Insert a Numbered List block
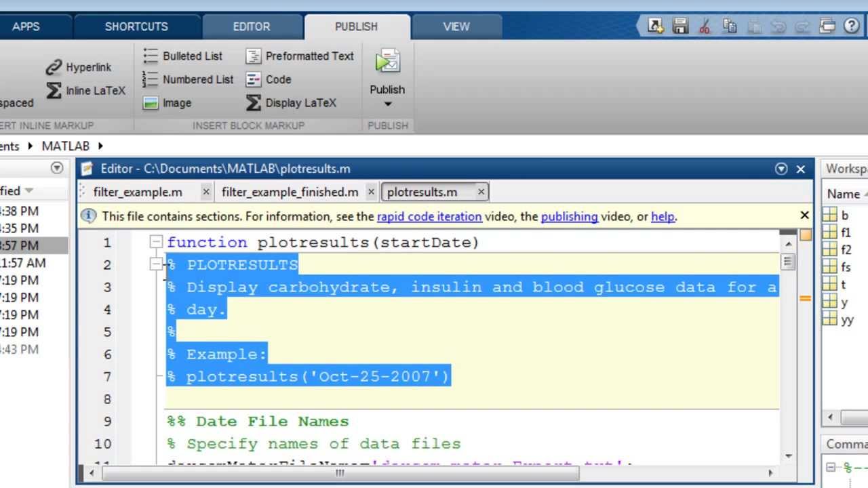This screenshot has width=868, height=488. (188, 79)
